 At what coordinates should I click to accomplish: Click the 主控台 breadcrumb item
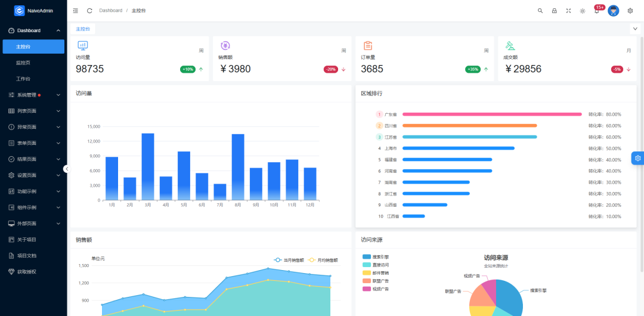138,11
